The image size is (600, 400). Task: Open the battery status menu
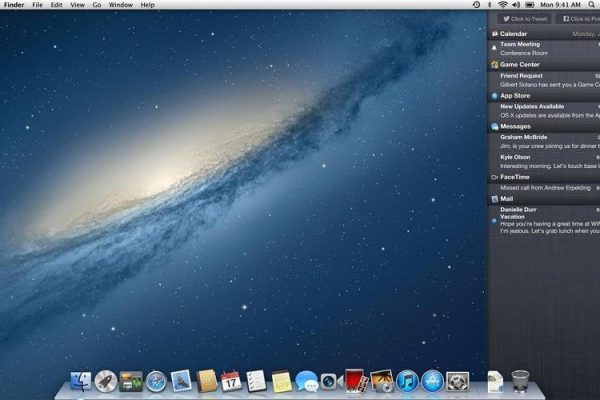point(529,5)
